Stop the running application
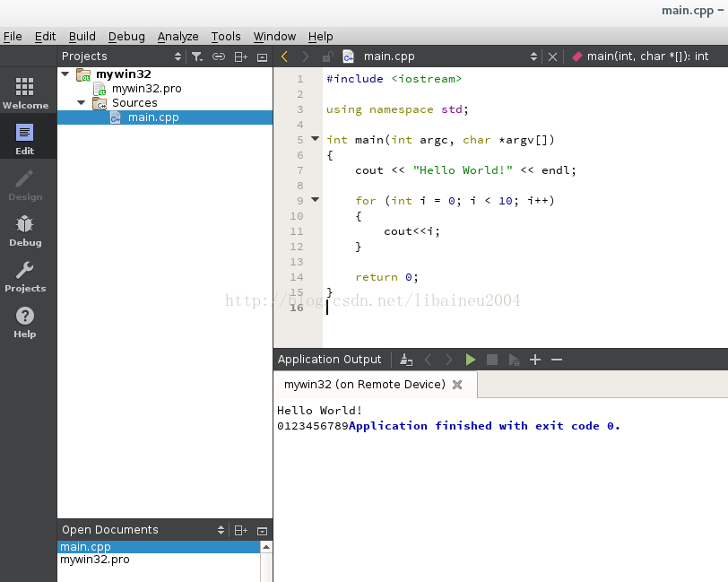Image resolution: width=728 pixels, height=582 pixels. pyautogui.click(x=492, y=360)
